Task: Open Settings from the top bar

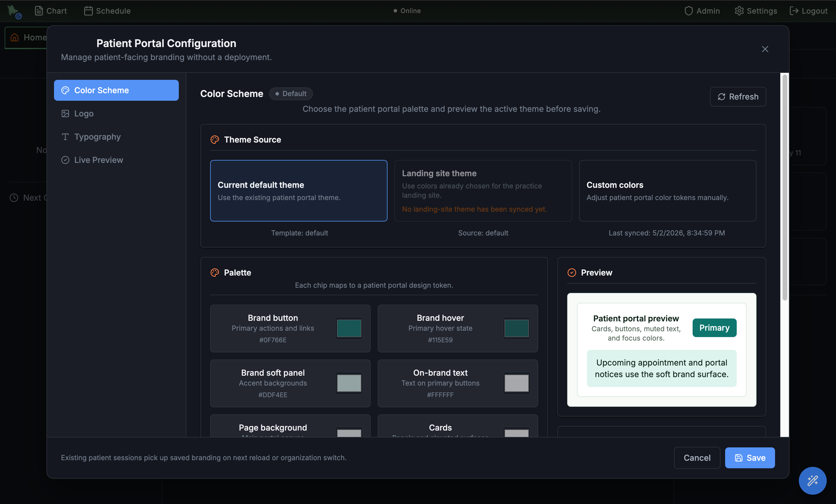Action: click(x=756, y=11)
